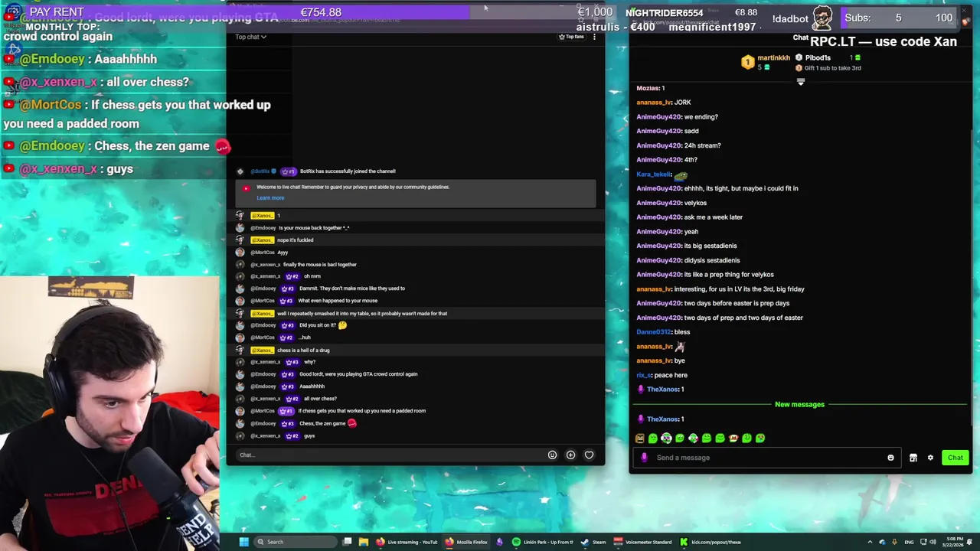Click the microphone badge icon in Kick message box
The height and width of the screenshot is (551, 980).
[644, 458]
